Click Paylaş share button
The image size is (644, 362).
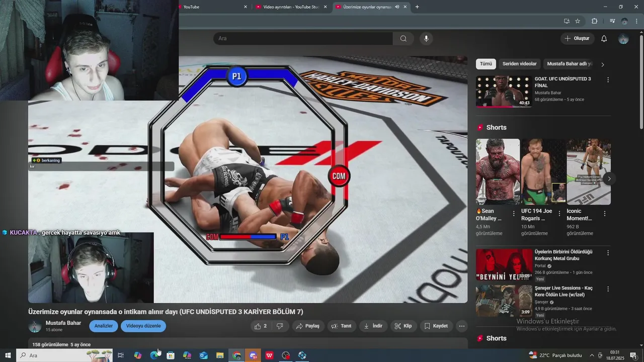[x=308, y=326]
